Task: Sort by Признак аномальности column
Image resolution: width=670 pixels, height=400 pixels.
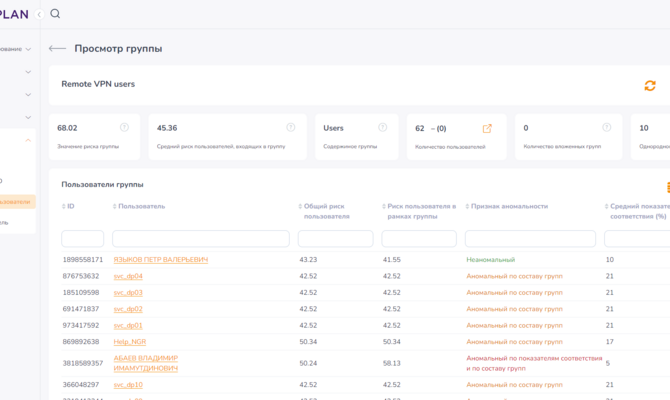Action: (509, 206)
